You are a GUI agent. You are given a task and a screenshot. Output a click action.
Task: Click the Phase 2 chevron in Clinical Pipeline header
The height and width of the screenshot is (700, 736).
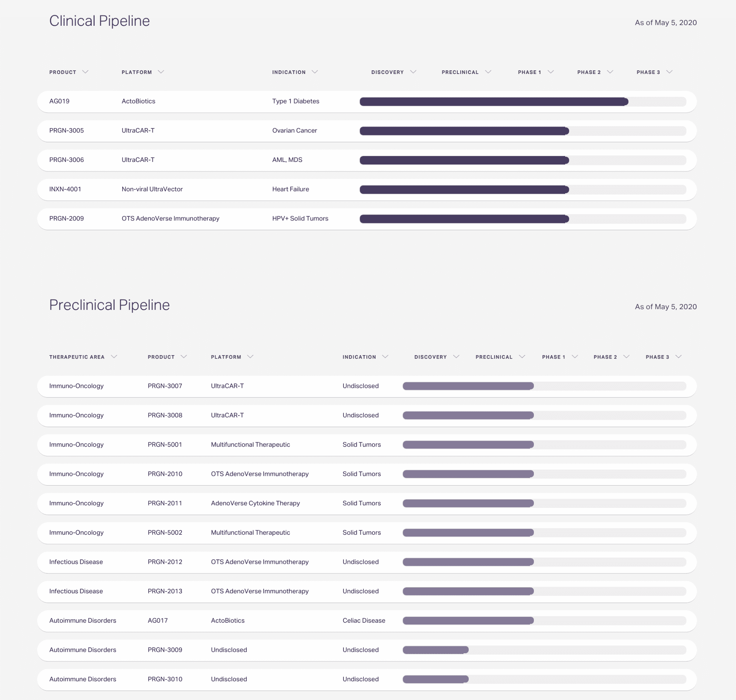[610, 72]
